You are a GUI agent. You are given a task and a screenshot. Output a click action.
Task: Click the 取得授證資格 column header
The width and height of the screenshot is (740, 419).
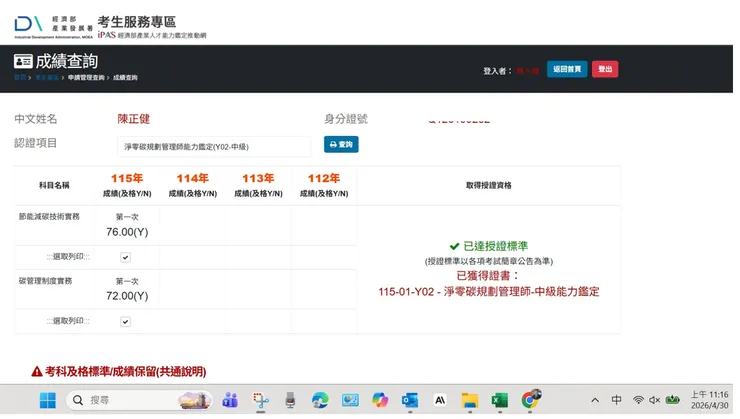(x=488, y=185)
